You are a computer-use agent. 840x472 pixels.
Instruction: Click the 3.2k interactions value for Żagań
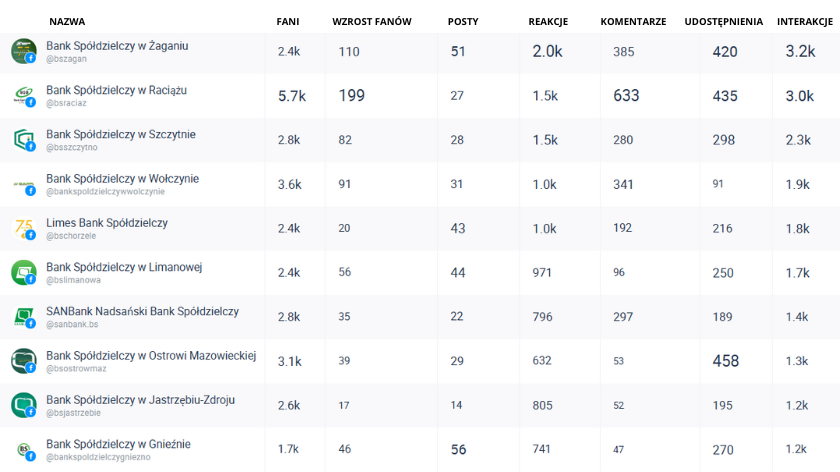click(x=800, y=52)
